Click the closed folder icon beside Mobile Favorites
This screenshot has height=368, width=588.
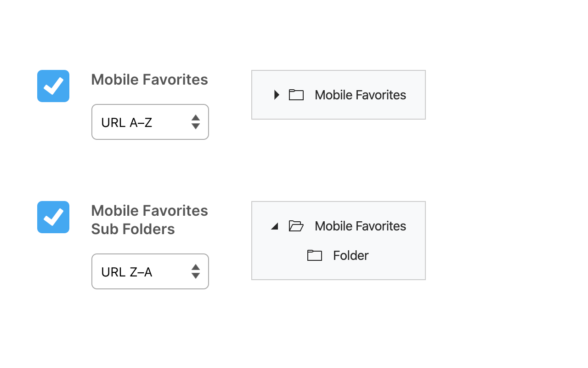pos(296,95)
